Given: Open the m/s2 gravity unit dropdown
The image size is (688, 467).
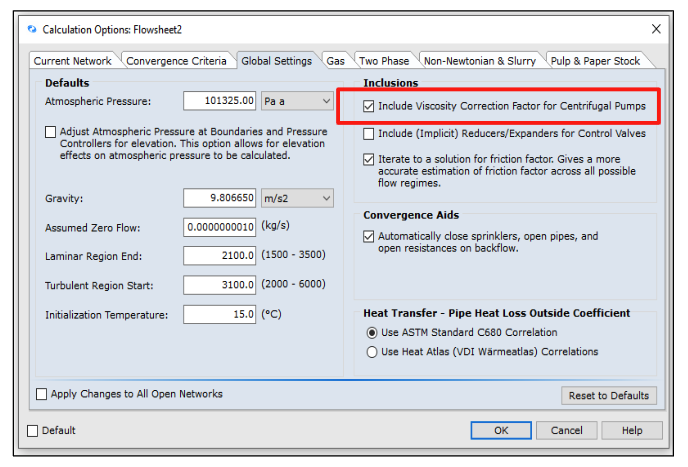Looking at the screenshot, I should (297, 198).
